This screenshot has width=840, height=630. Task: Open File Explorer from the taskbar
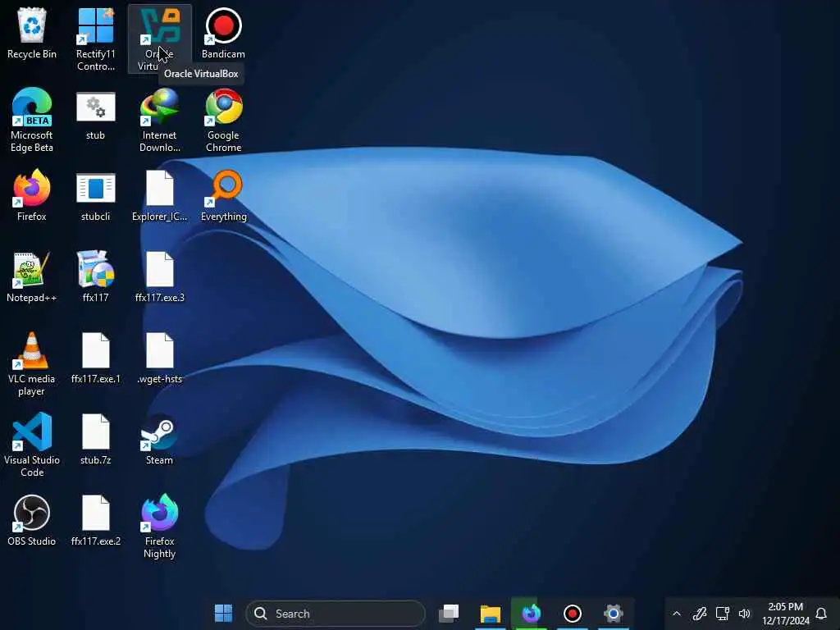pos(491,614)
